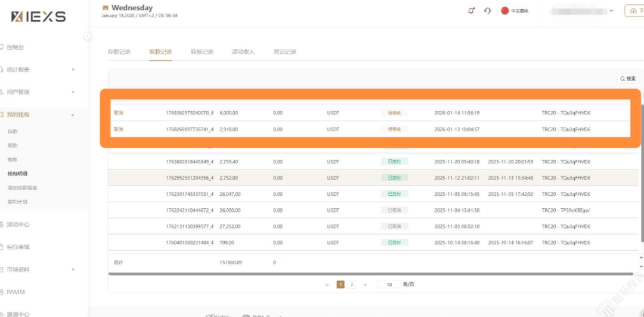
Task: Open customer support headset icon
Action: tap(488, 11)
